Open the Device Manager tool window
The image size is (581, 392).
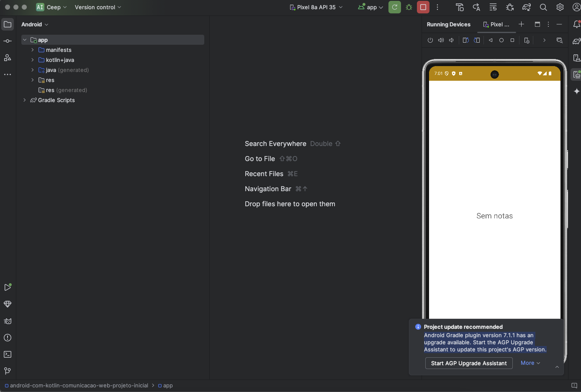coord(576,58)
